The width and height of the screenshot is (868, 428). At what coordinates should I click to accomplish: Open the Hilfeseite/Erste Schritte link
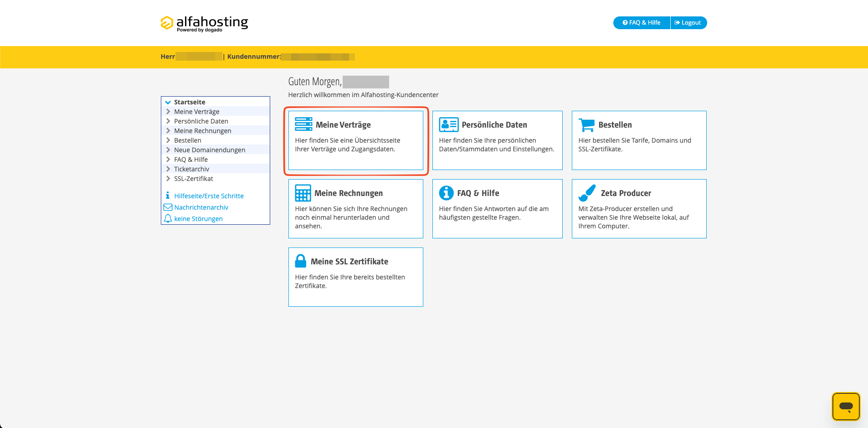pyautogui.click(x=209, y=196)
